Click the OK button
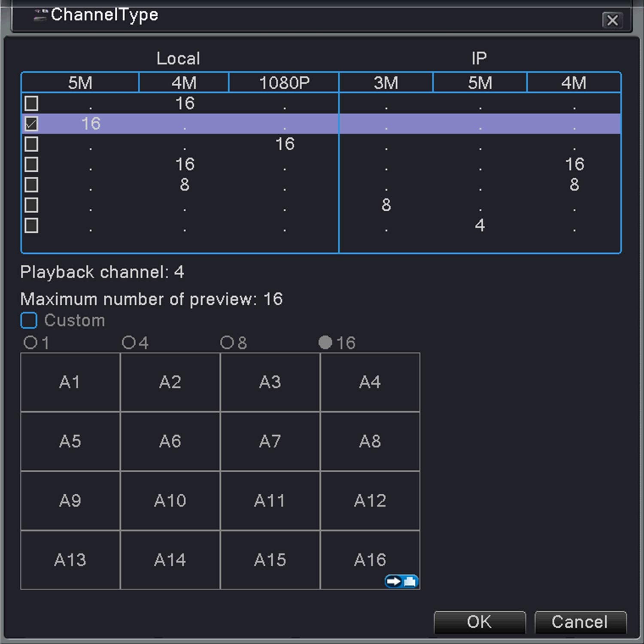 coord(480,622)
